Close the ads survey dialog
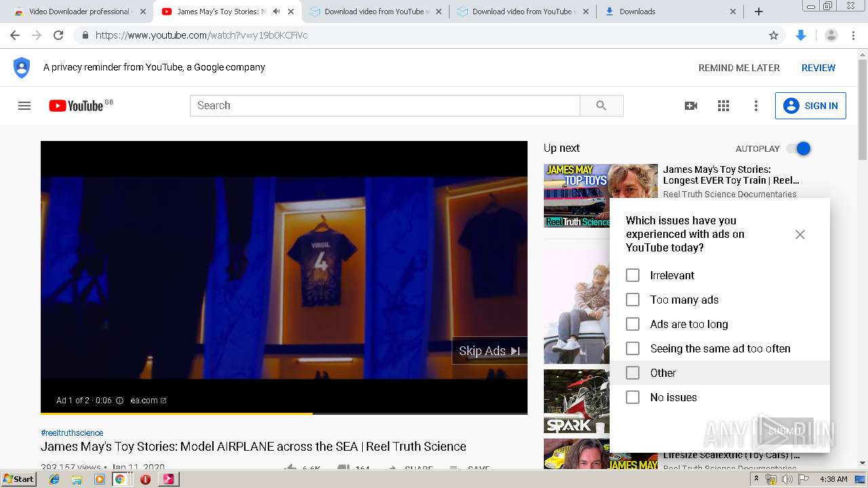 [800, 235]
